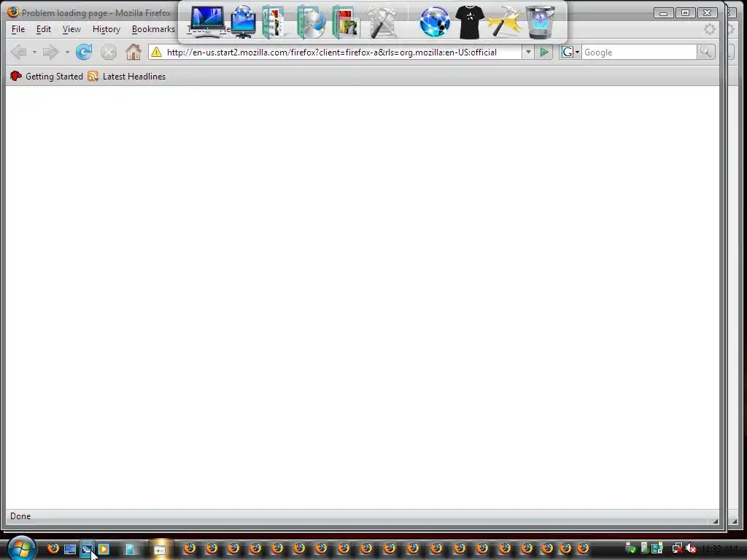The width and height of the screenshot is (747, 560).
Task: Open the History menu
Action: 107,29
